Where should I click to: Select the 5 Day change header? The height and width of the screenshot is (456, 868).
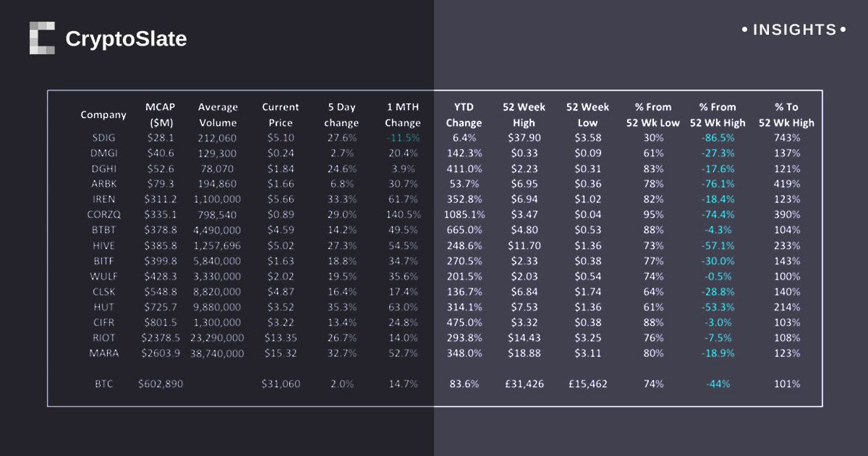[341, 114]
